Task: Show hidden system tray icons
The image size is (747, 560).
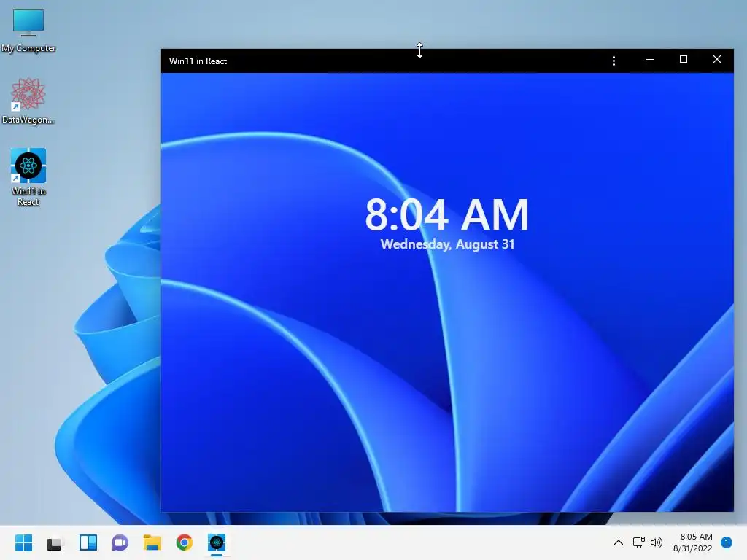Action: tap(619, 542)
